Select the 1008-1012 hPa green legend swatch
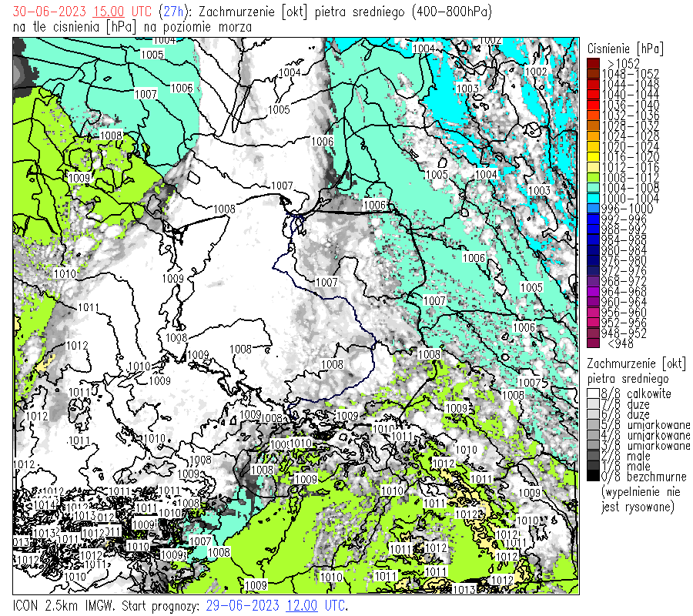The image size is (693, 616). pyautogui.click(x=593, y=177)
